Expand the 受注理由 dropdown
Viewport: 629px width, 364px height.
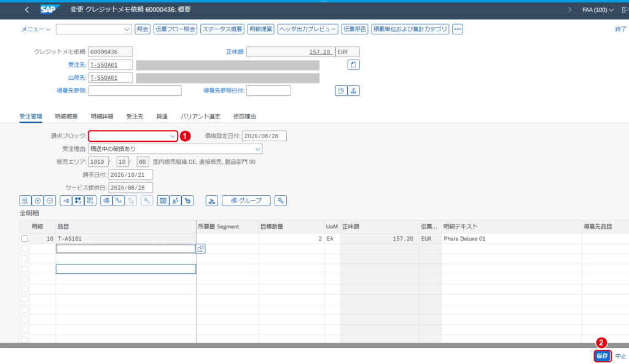tap(257, 149)
